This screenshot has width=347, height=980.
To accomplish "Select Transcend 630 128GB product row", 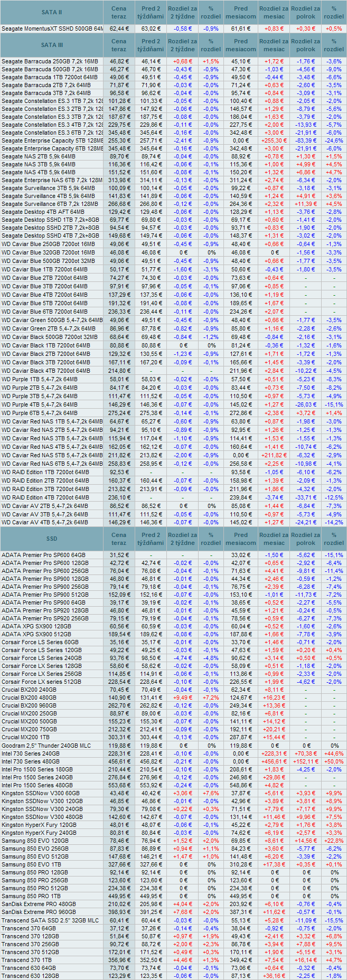I will coord(173,976).
